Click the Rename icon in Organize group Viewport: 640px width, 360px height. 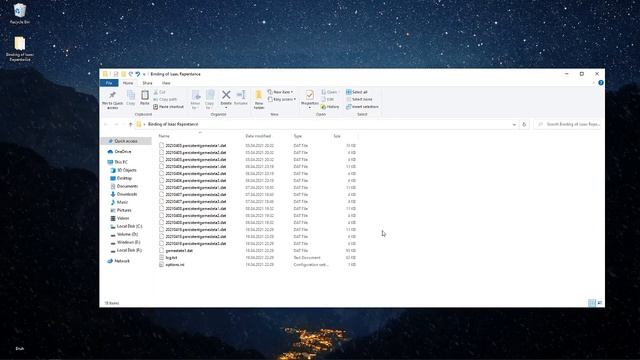(241, 95)
